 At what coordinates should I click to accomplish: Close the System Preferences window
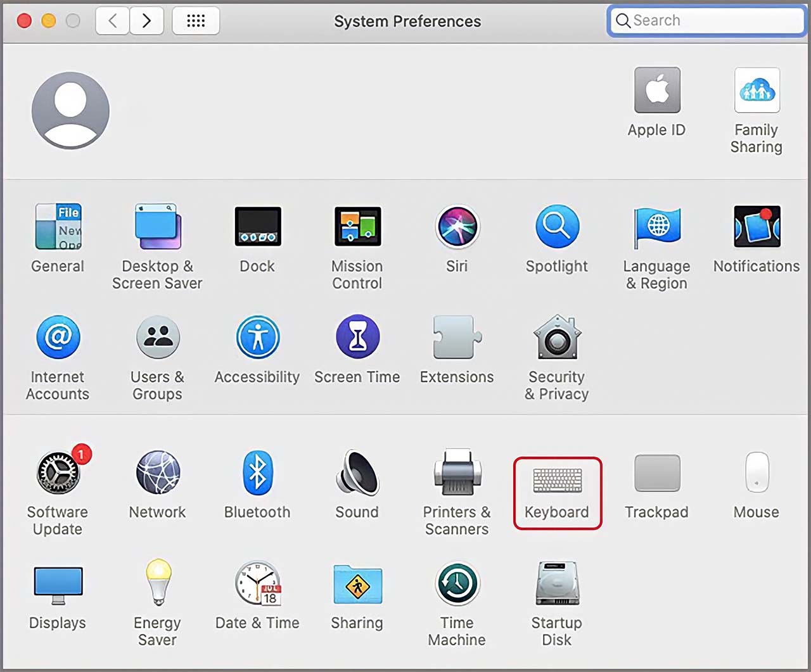coord(24,21)
